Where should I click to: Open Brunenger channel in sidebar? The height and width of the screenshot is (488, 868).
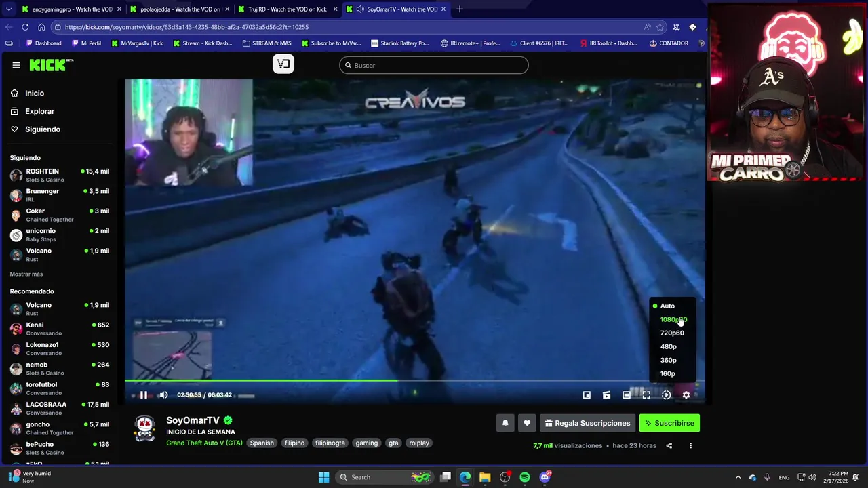(60, 195)
